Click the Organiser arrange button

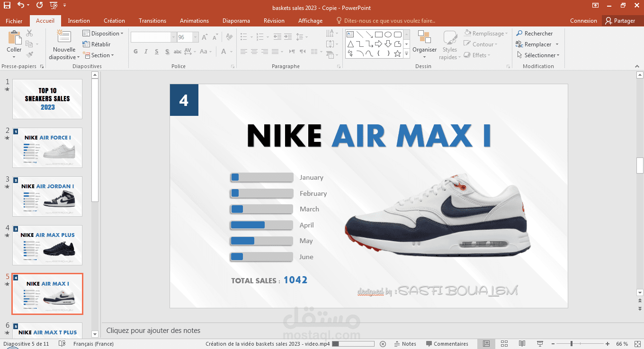coord(424,45)
